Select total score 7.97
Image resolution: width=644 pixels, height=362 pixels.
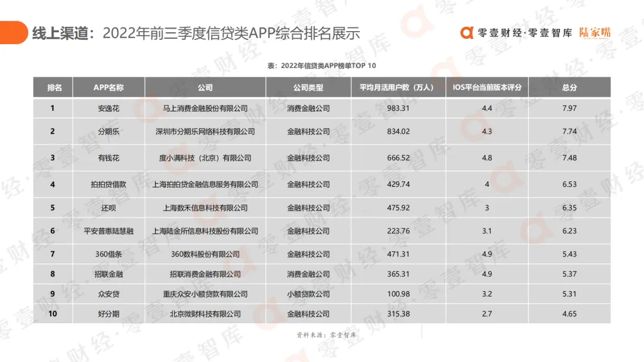pos(569,109)
